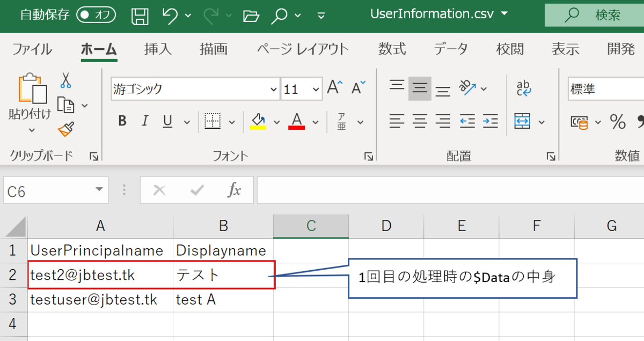This screenshot has width=644, height=341.
Task: Open the font size 11 dropdown
Action: [316, 89]
